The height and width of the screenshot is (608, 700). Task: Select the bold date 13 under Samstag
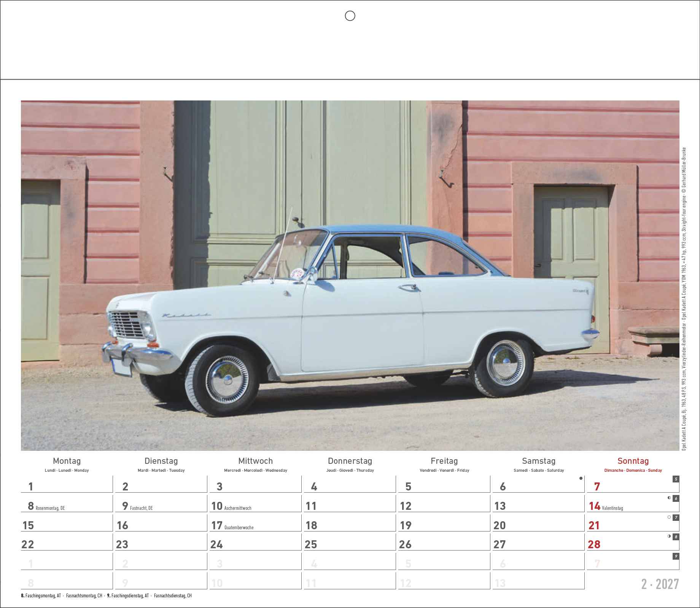click(x=500, y=506)
